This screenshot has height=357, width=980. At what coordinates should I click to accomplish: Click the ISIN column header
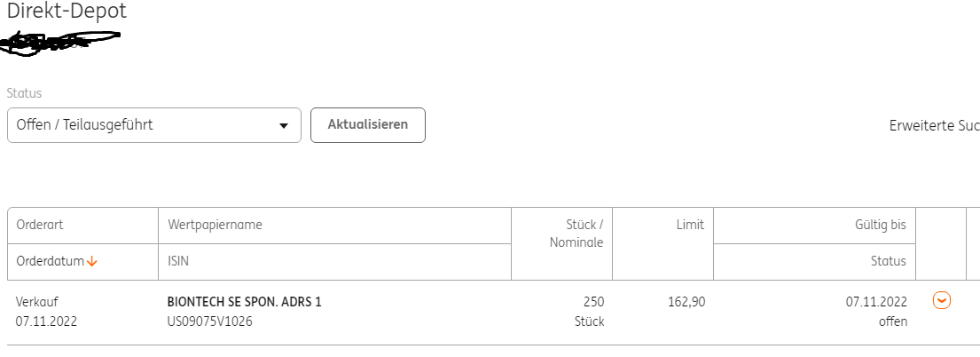(180, 261)
